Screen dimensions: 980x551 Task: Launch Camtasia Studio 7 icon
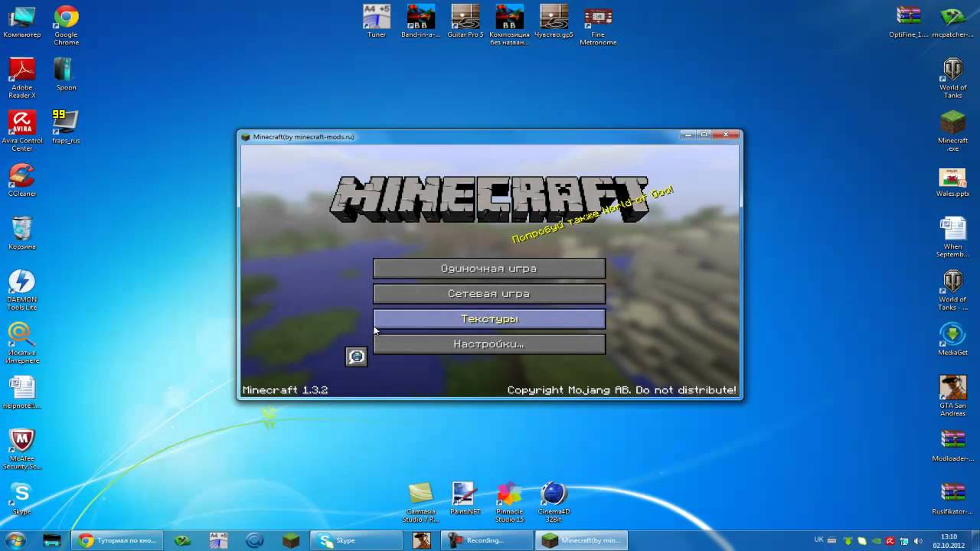(420, 502)
